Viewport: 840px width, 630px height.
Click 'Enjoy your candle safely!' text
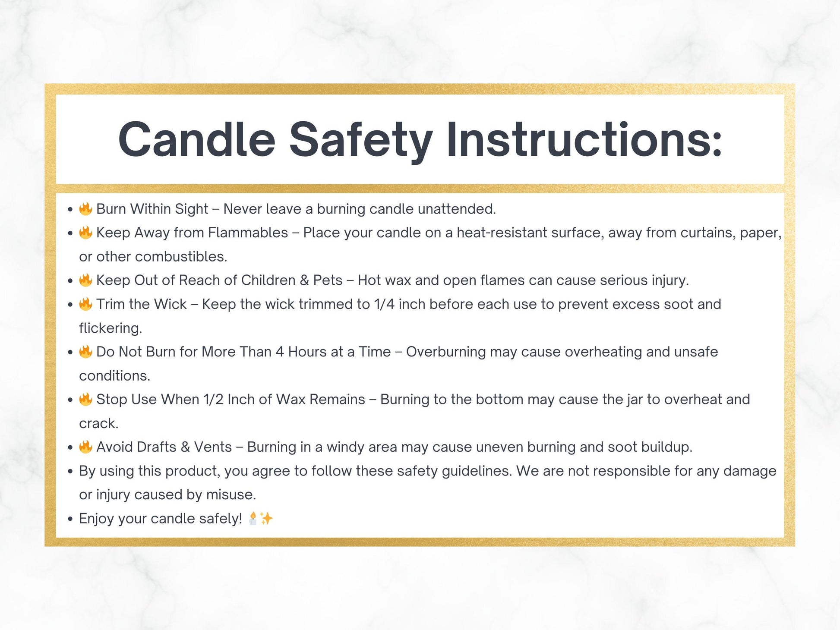pyautogui.click(x=161, y=519)
